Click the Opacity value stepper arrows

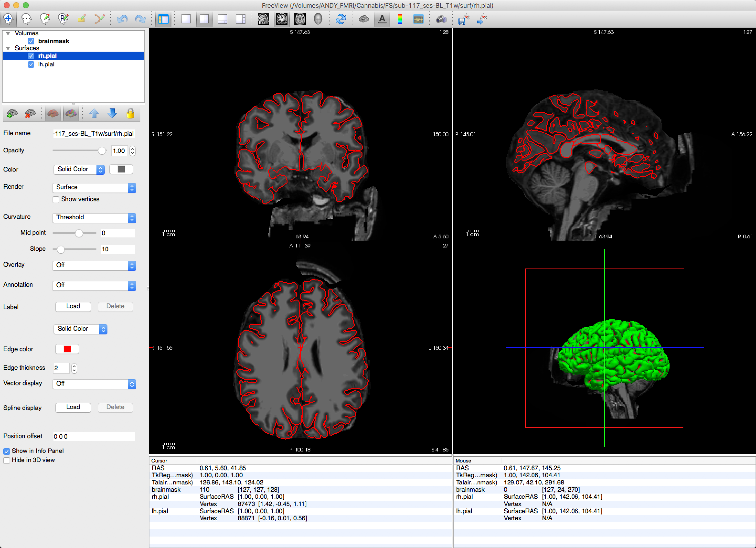click(x=133, y=151)
